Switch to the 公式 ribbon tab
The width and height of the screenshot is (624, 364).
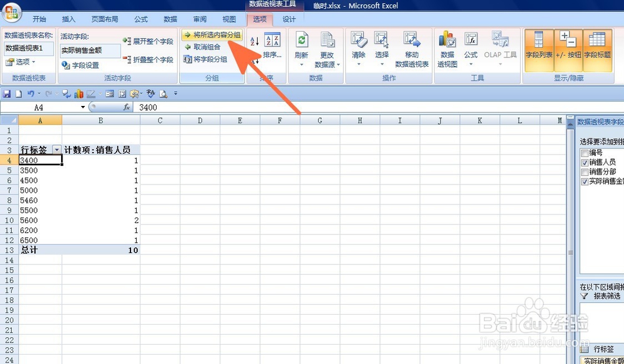click(x=141, y=19)
